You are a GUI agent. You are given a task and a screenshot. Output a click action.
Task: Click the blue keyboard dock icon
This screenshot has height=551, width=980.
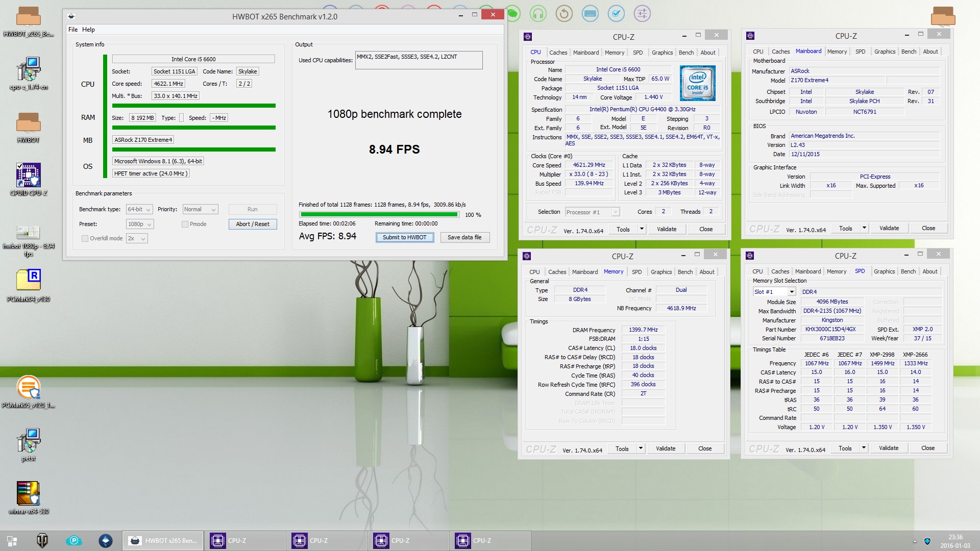tap(590, 13)
